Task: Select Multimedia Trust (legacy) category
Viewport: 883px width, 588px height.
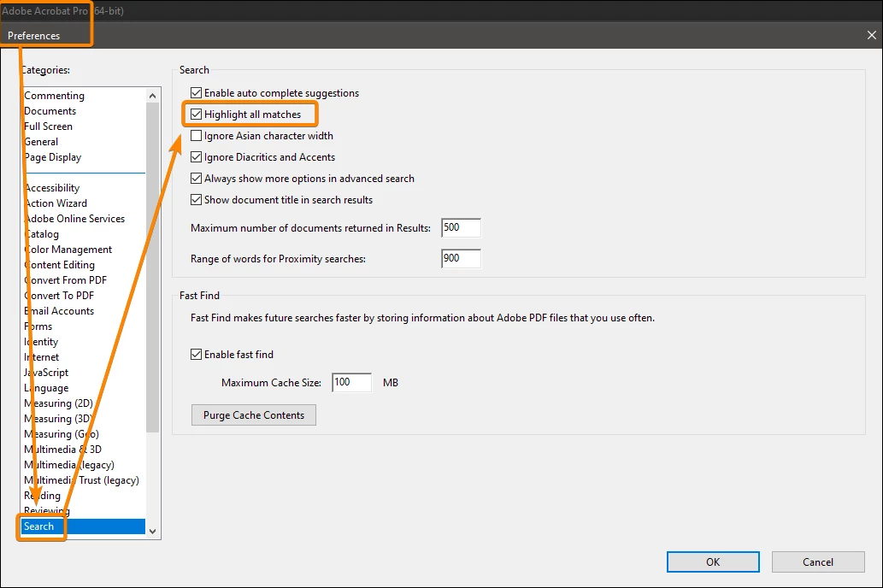Action: (x=81, y=480)
